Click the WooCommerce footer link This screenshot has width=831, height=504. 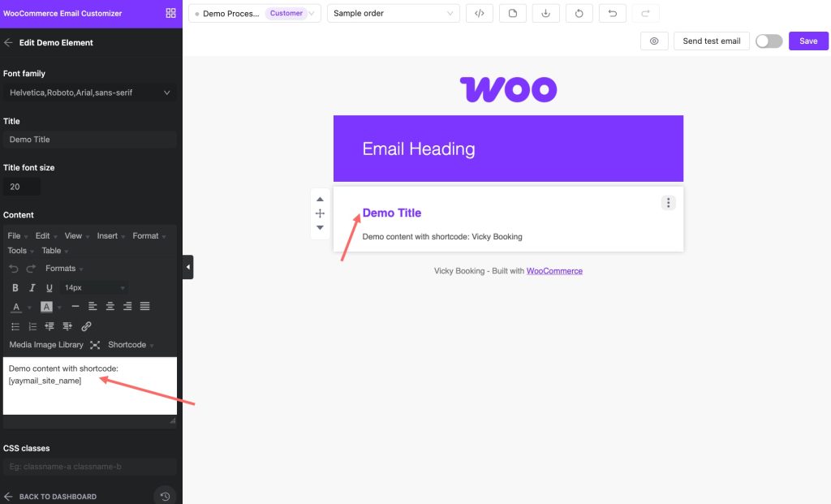554,271
